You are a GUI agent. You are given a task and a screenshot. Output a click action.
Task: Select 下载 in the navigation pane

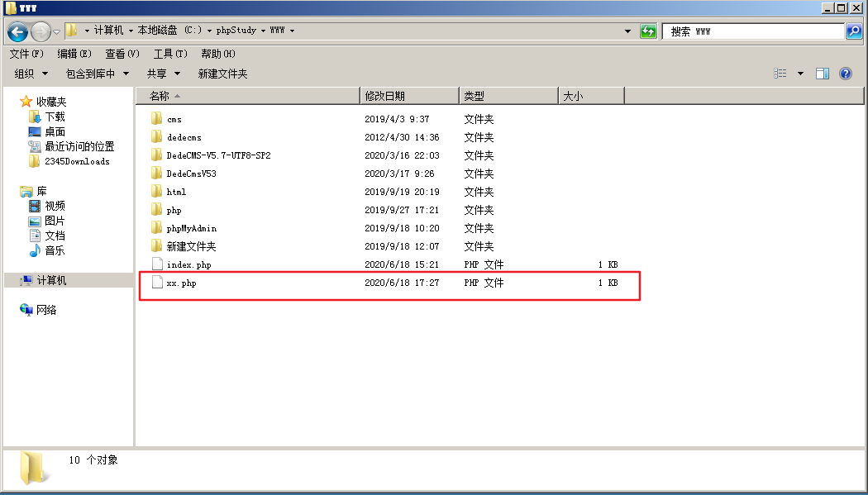click(55, 117)
